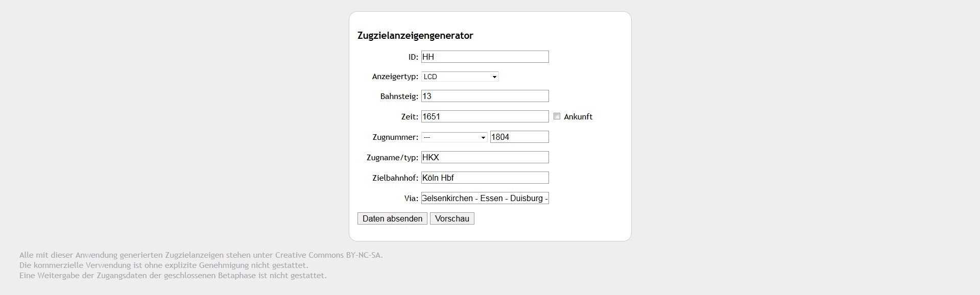Click the ID input field containing HH
Viewport: 980px width, 295px height.
tap(485, 57)
